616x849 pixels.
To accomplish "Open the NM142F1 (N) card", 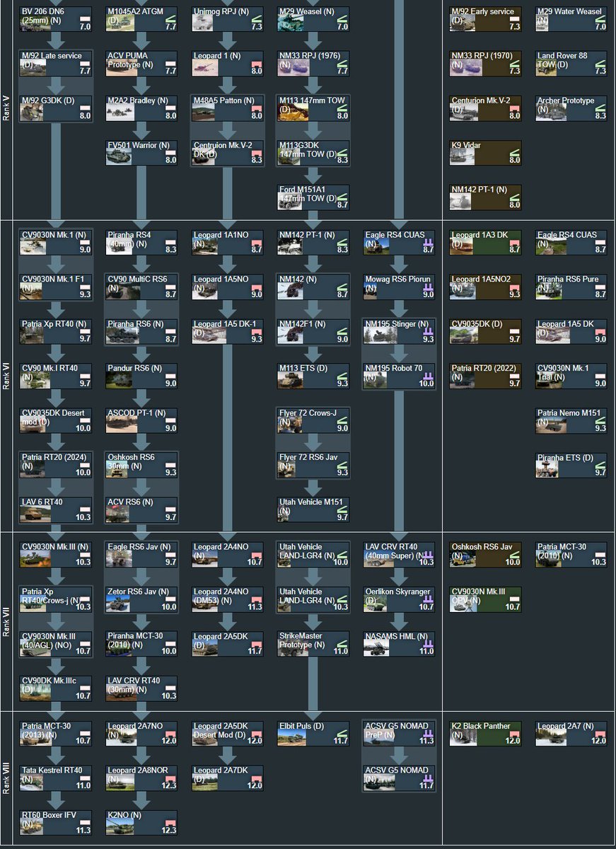I will [313, 330].
